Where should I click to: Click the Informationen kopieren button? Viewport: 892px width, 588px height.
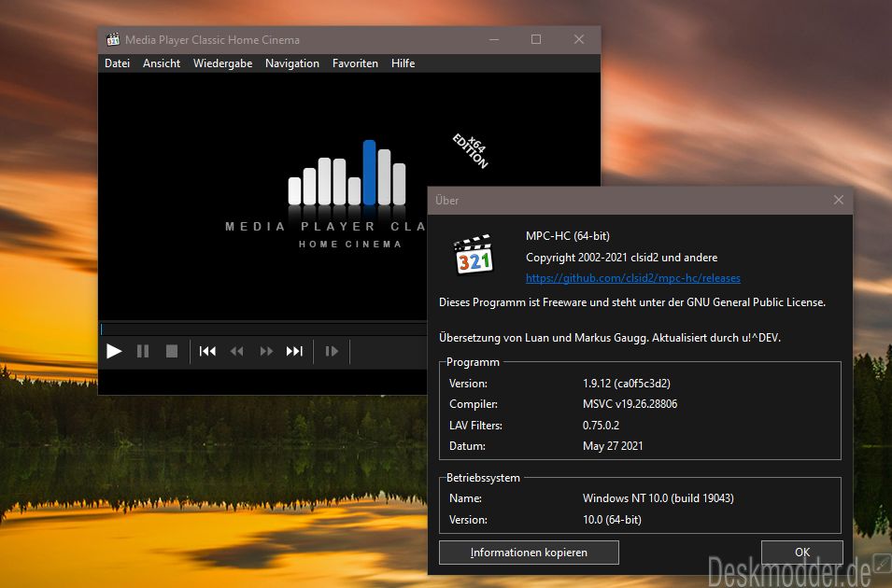click(x=529, y=553)
